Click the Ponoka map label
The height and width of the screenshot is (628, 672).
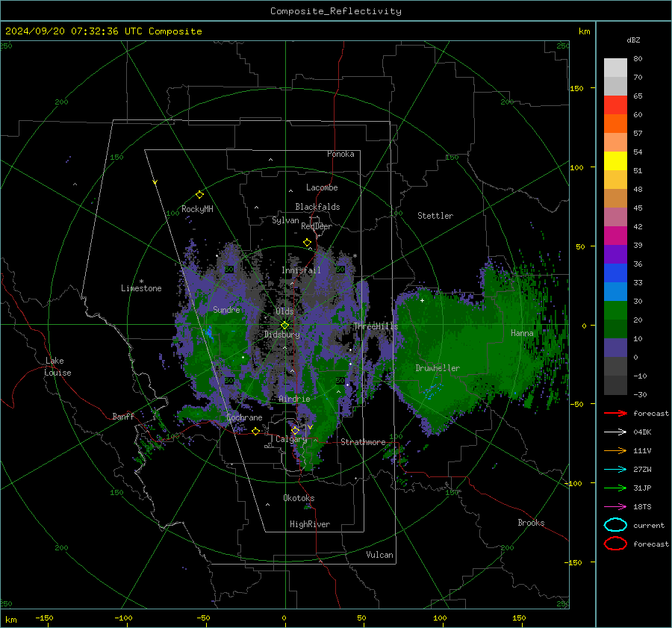tap(340, 154)
